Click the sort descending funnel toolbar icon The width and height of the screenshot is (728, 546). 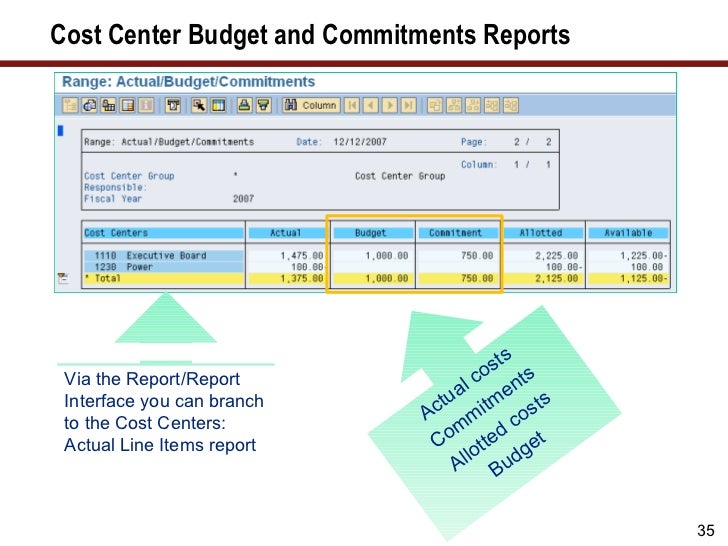(x=263, y=105)
